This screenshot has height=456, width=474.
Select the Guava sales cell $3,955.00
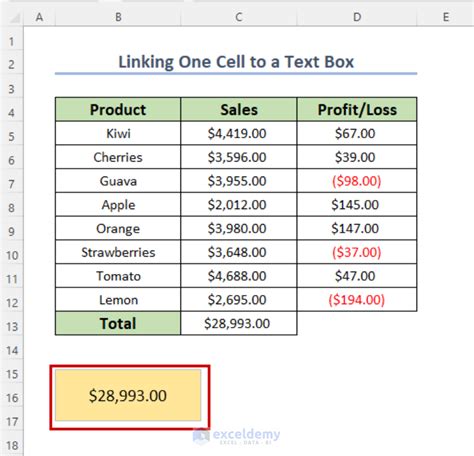click(x=239, y=181)
